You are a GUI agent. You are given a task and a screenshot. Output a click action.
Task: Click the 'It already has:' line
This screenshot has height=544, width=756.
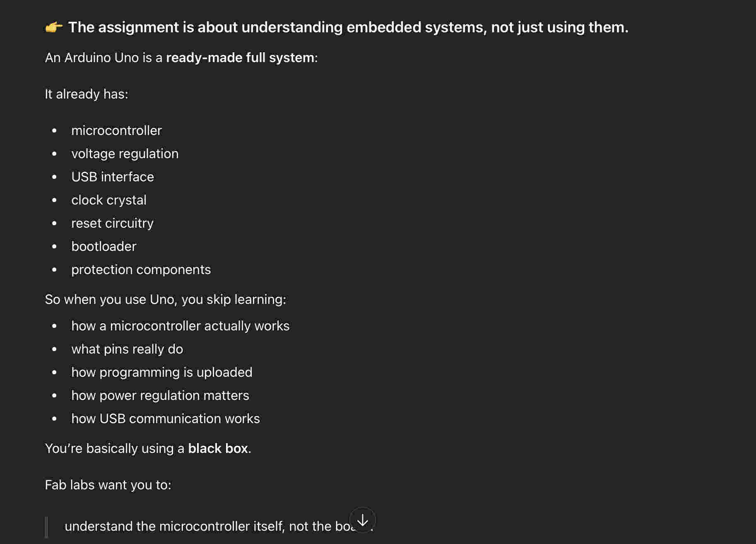tap(87, 94)
